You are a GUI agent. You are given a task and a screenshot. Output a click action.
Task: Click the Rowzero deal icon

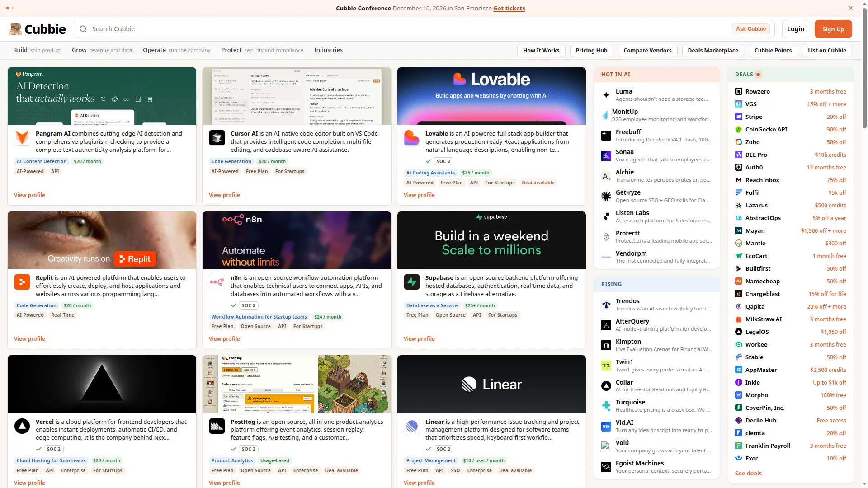pos(739,91)
